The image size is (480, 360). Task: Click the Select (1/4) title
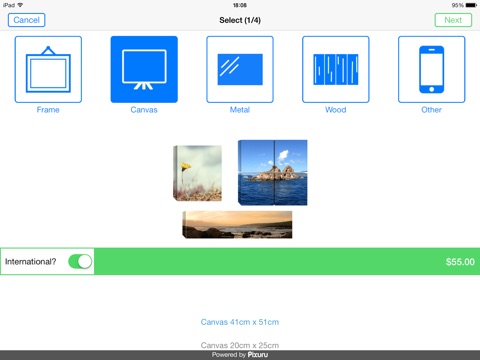tap(240, 20)
